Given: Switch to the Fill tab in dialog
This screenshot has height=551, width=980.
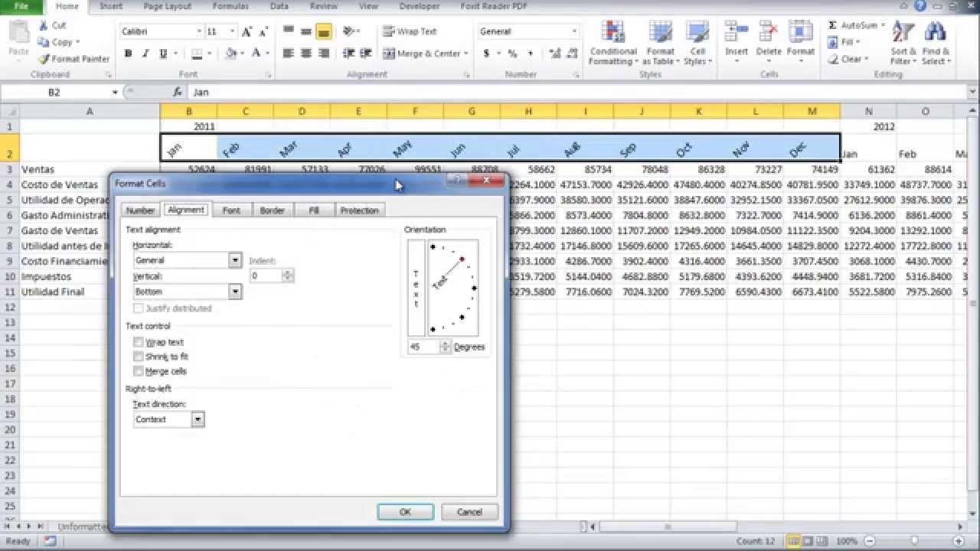Looking at the screenshot, I should pos(314,210).
